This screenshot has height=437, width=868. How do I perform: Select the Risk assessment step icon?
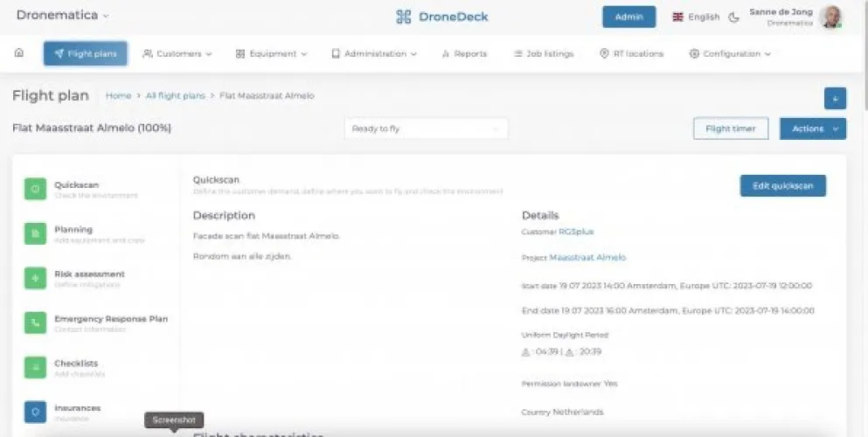[x=36, y=278]
